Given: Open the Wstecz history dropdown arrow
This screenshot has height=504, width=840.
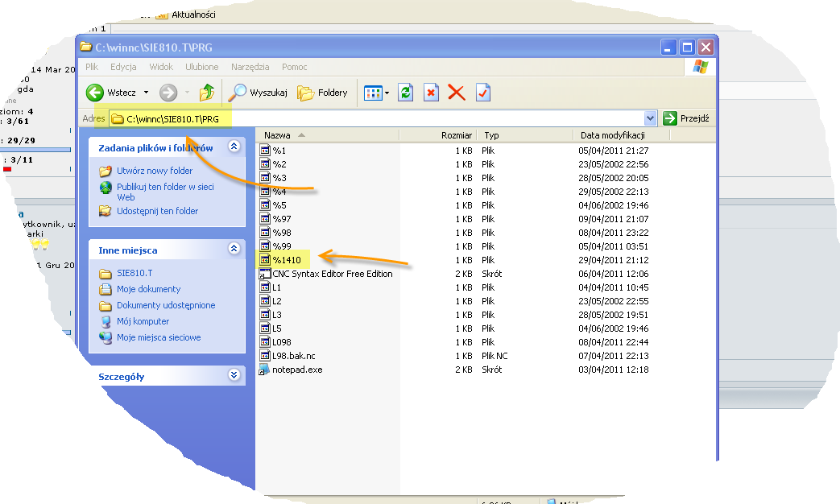Looking at the screenshot, I should pos(146,93).
